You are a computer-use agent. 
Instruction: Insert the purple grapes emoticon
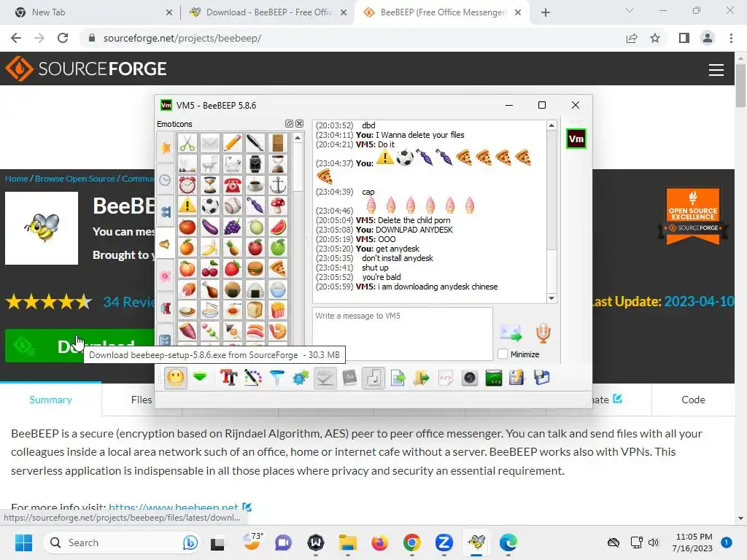pyautogui.click(x=233, y=227)
